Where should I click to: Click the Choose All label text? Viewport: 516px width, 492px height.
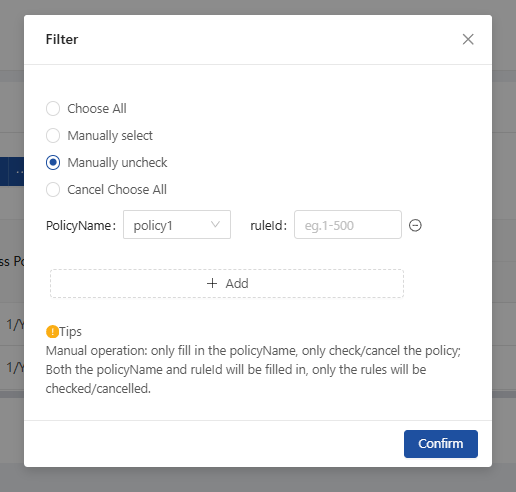pos(97,109)
